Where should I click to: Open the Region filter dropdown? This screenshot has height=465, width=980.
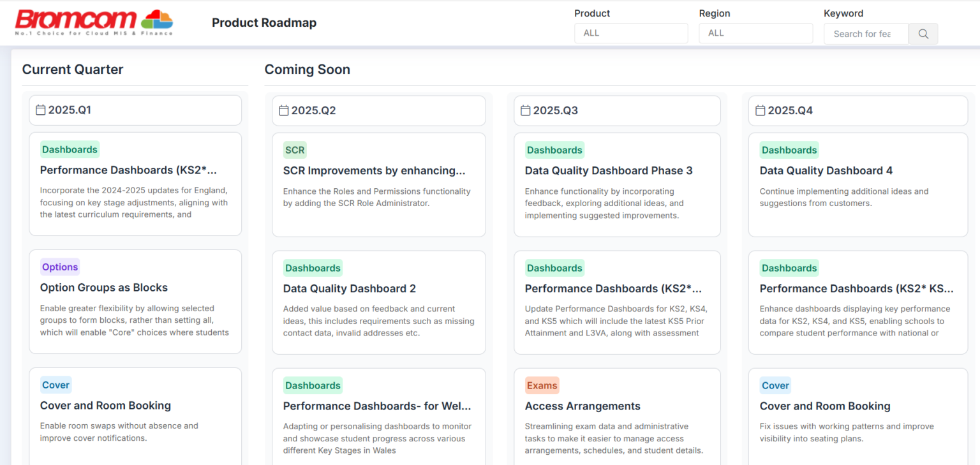point(755,33)
